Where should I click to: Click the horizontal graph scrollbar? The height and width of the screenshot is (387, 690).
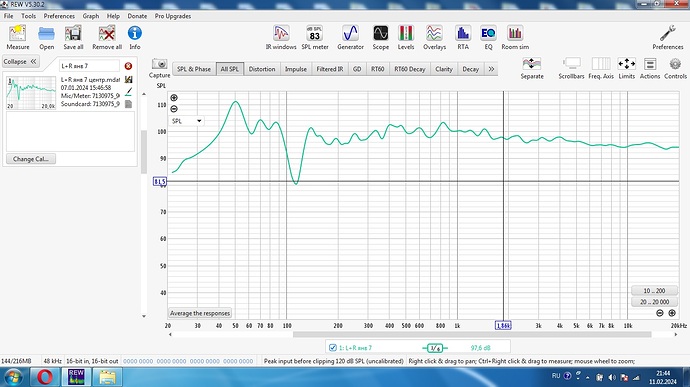[x=472, y=335]
